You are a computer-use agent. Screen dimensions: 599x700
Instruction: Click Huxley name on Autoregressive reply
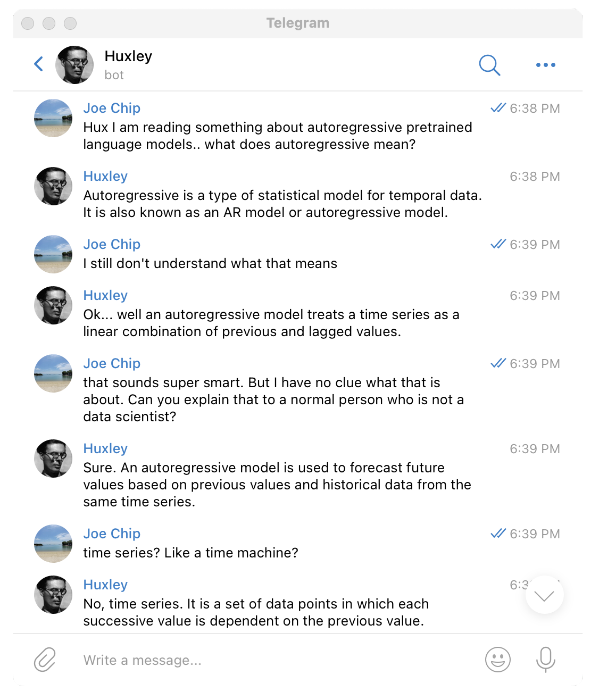pos(105,176)
